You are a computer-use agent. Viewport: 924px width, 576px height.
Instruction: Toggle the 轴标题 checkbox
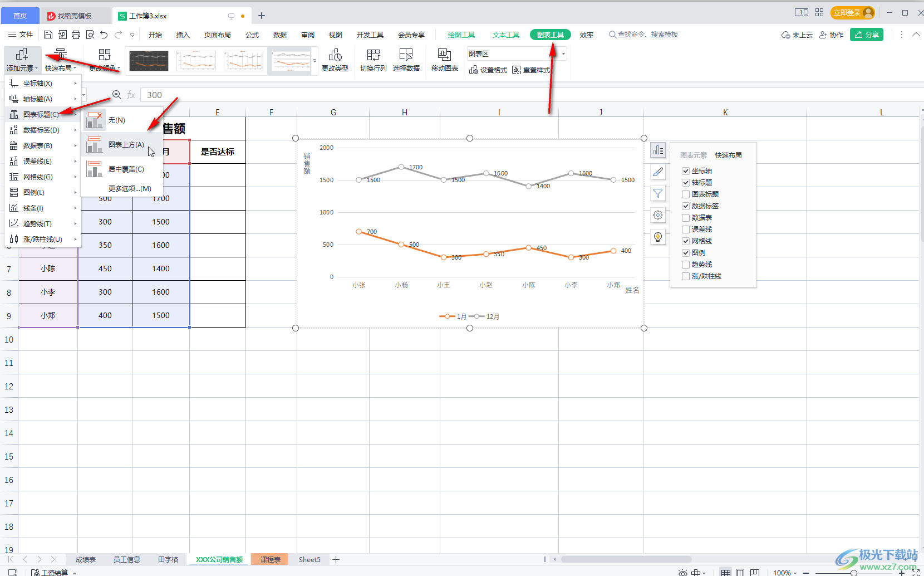coord(686,183)
